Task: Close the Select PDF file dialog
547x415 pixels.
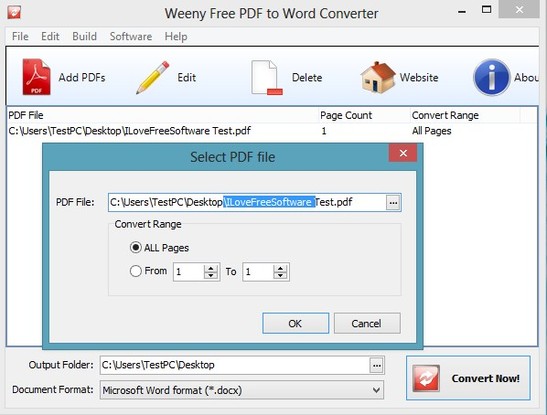Action: 403,153
